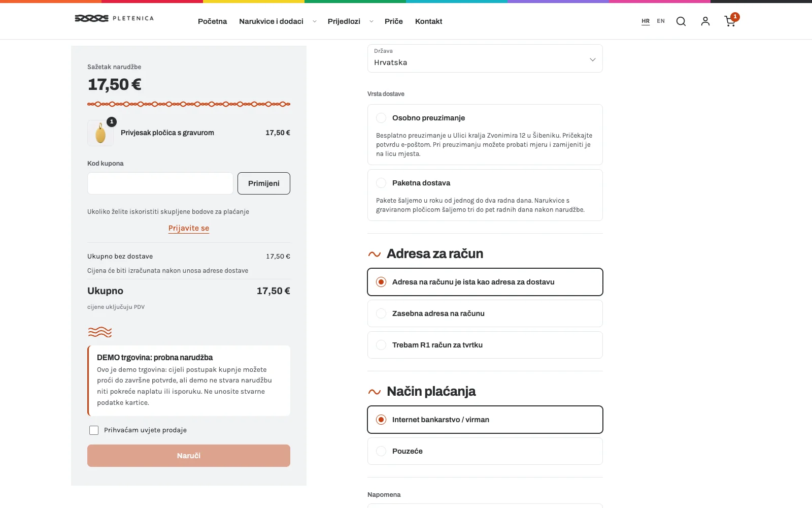Select Paketna dostava delivery option
Screen dimensions: 812x508
485,195
